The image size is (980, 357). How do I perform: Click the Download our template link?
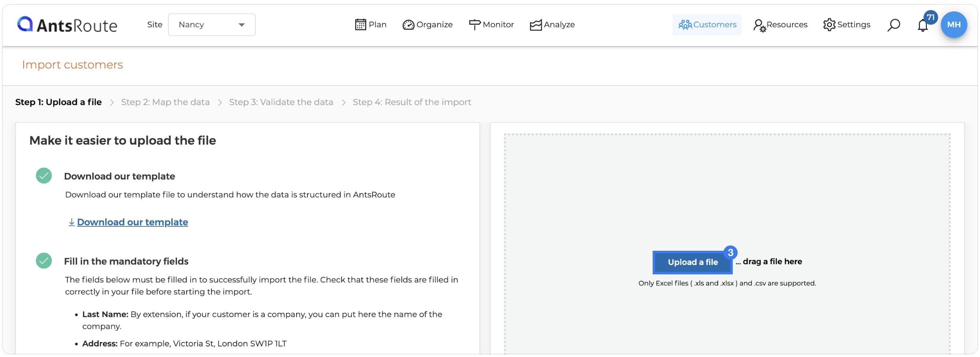pos(133,222)
